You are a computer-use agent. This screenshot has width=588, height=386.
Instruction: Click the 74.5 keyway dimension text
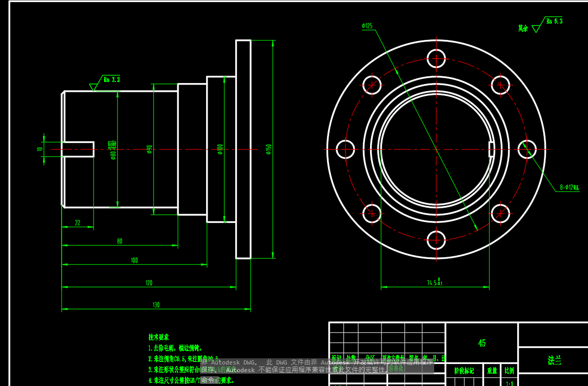[435, 282]
